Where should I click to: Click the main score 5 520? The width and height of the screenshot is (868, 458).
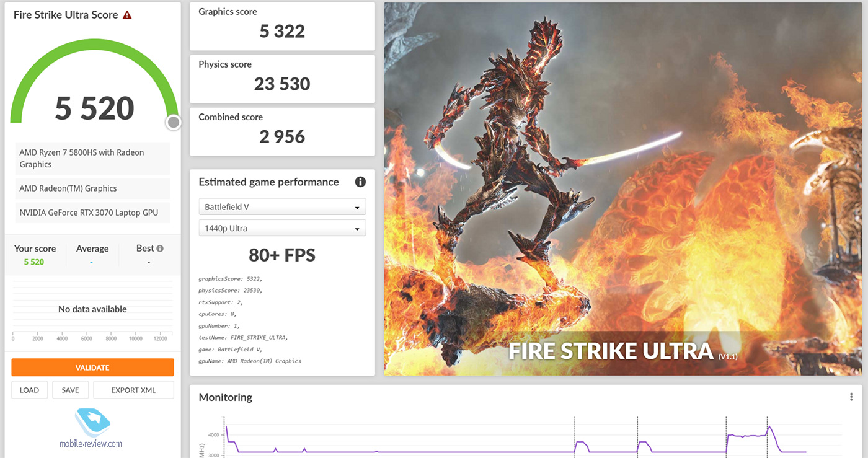[x=94, y=108]
